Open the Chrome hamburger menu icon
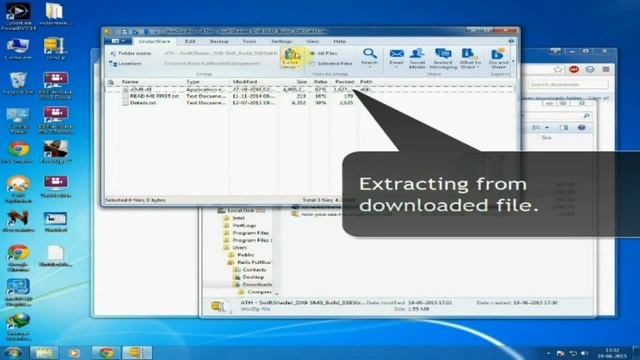The height and width of the screenshot is (360, 640). (606, 69)
